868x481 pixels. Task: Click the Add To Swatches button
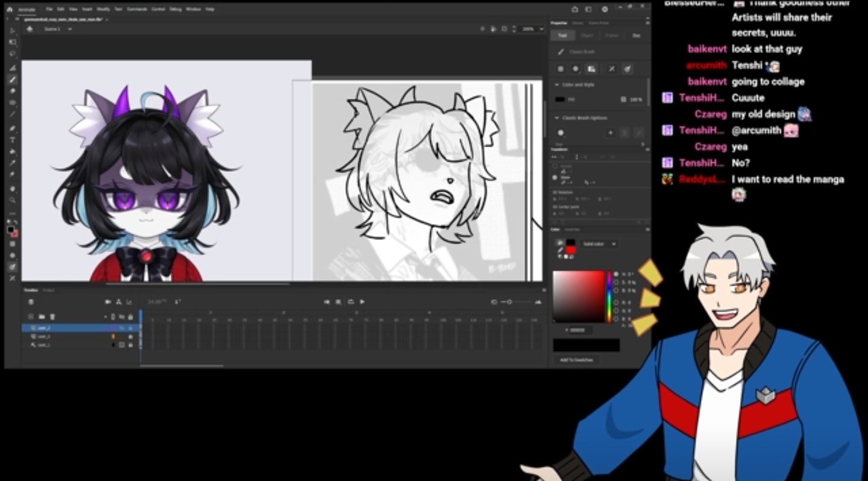coord(576,360)
